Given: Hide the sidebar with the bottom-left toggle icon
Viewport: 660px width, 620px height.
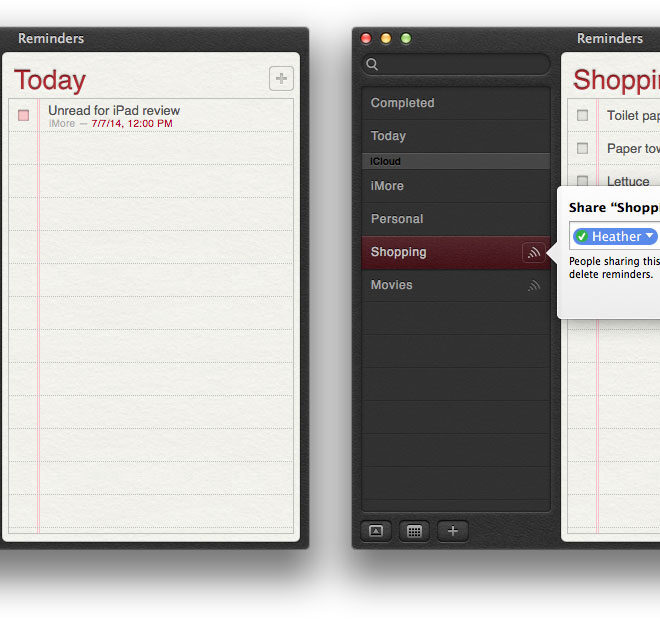Looking at the screenshot, I should 376,531.
